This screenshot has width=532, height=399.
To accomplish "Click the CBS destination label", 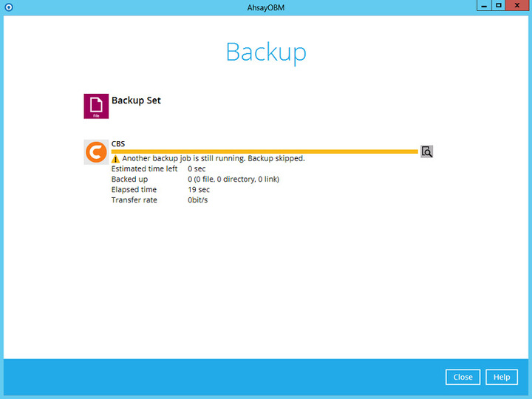I will pyautogui.click(x=118, y=143).
